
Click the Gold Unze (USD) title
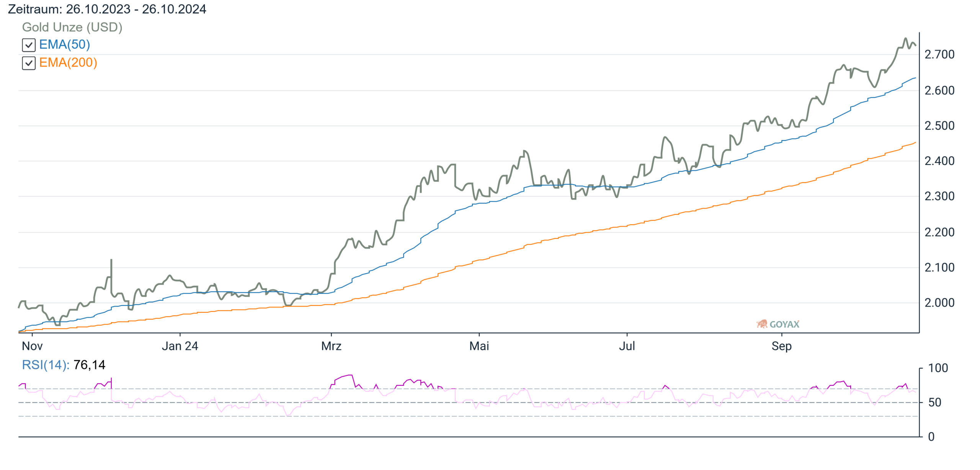pos(72,27)
